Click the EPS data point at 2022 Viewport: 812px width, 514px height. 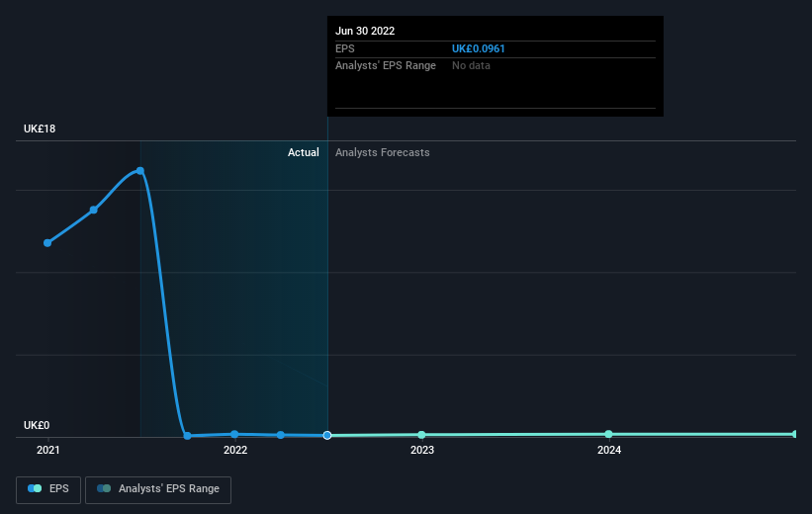[x=234, y=434]
